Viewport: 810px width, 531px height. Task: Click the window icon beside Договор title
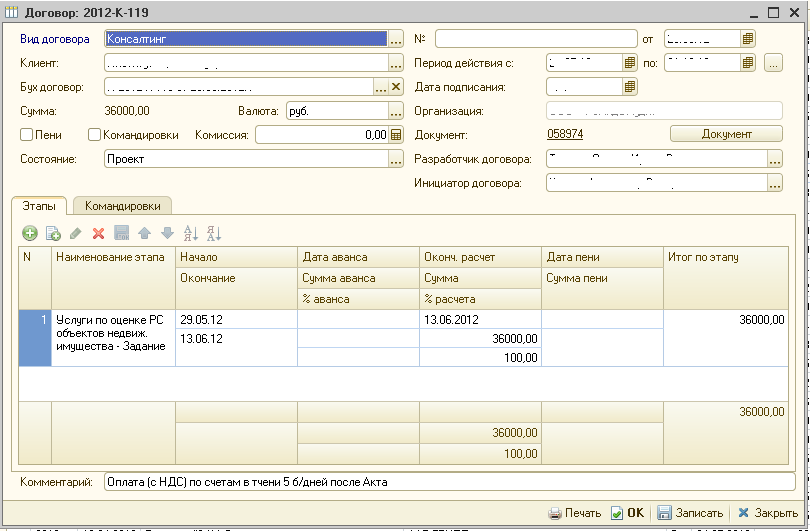pos(11,11)
